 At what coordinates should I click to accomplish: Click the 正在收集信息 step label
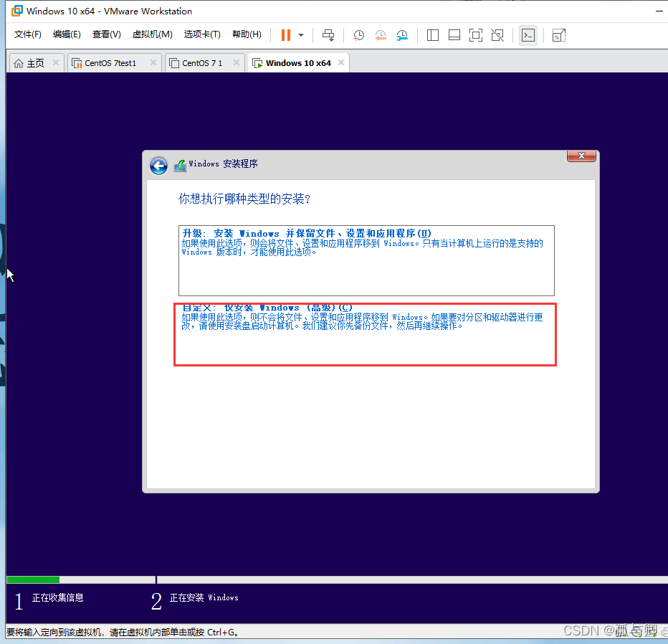point(57,597)
